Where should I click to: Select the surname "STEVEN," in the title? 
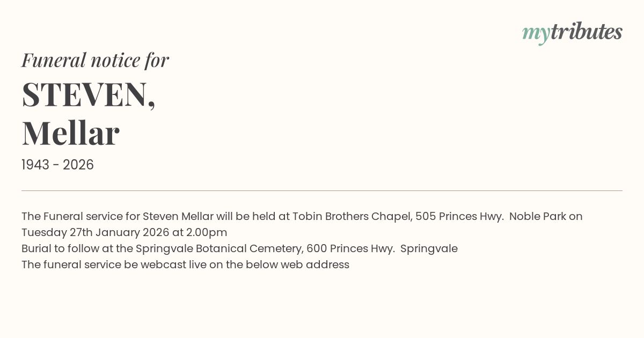[89, 94]
